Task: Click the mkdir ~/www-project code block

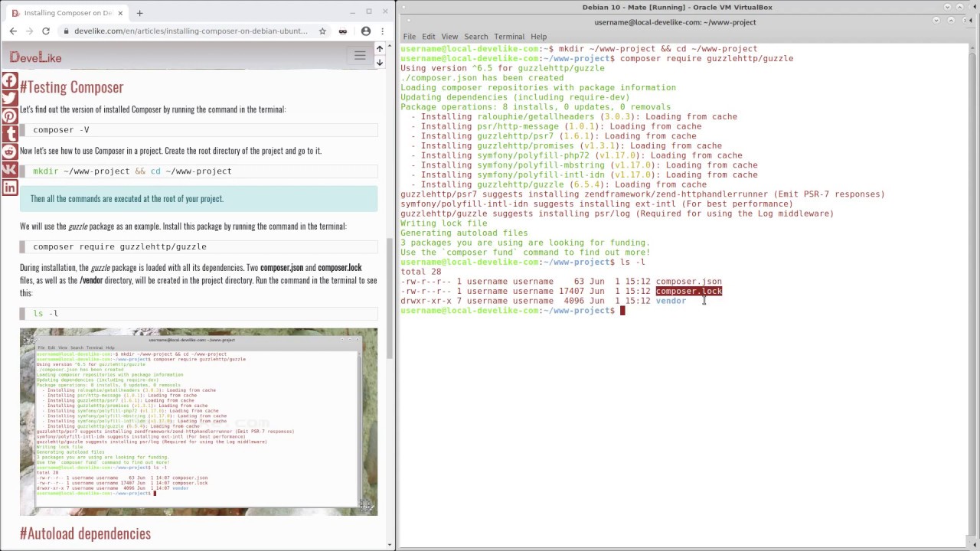Action: pyautogui.click(x=199, y=171)
